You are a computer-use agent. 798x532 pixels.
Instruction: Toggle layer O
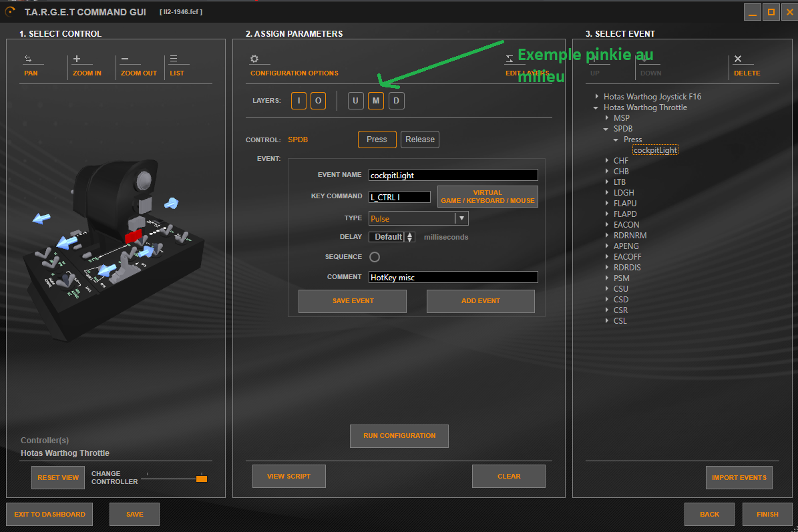[x=318, y=101]
